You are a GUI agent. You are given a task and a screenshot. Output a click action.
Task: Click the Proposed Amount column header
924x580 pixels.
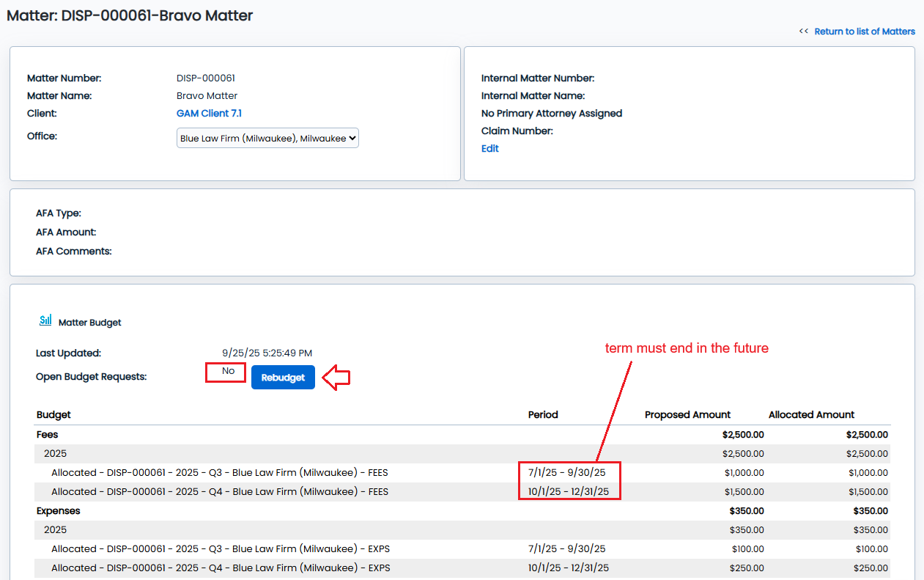click(x=687, y=415)
